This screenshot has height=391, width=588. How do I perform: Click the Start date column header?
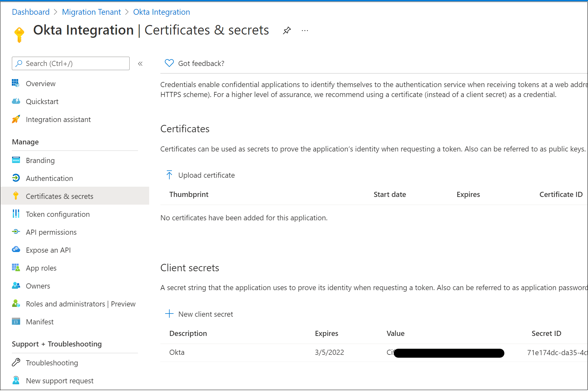tap(390, 194)
